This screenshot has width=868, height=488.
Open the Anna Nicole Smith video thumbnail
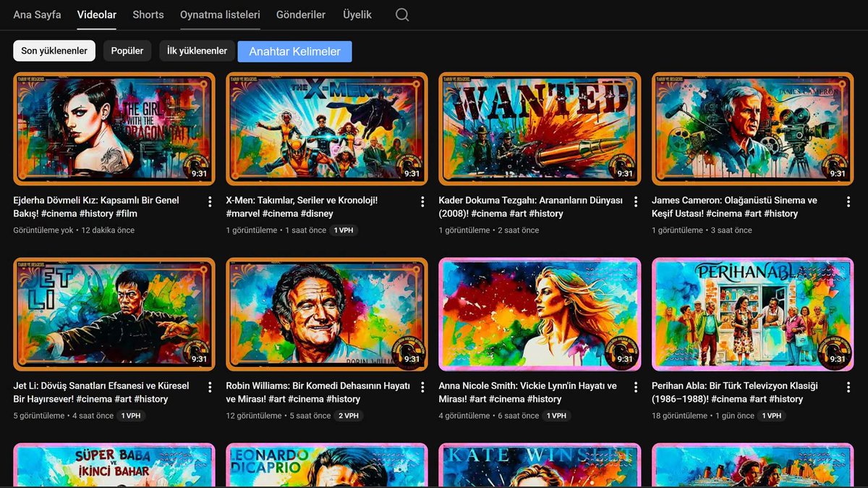coord(540,314)
